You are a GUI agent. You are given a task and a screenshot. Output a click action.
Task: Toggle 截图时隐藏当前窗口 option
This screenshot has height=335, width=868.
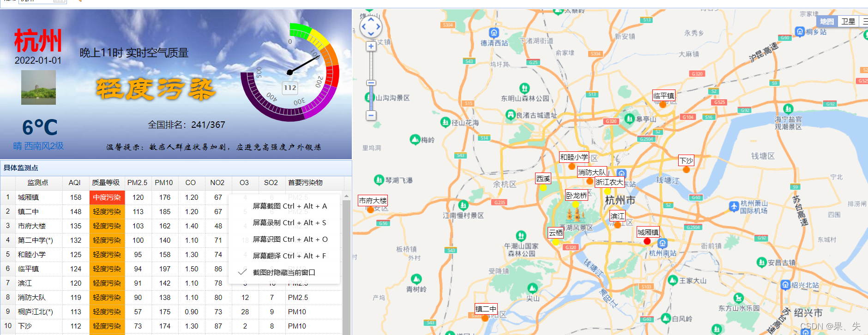284,272
